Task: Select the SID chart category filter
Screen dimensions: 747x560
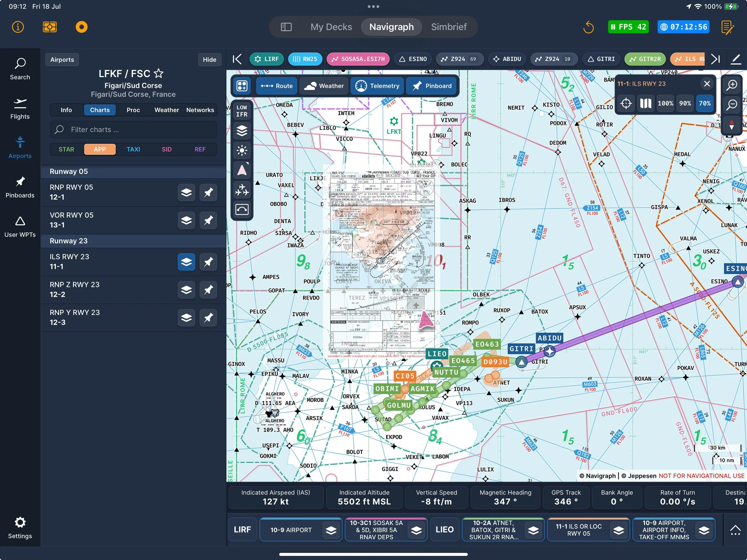Action: point(166,149)
